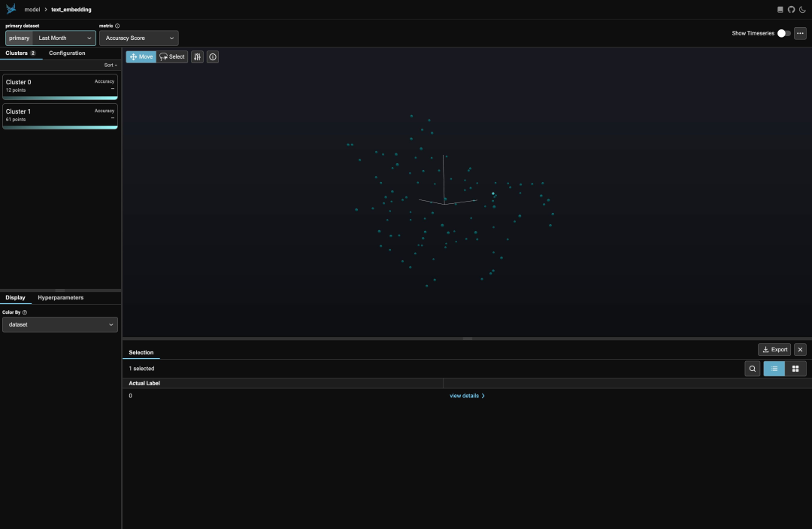Expand the Accuracy Score metric dropdown
812x529 pixels.
click(139, 38)
